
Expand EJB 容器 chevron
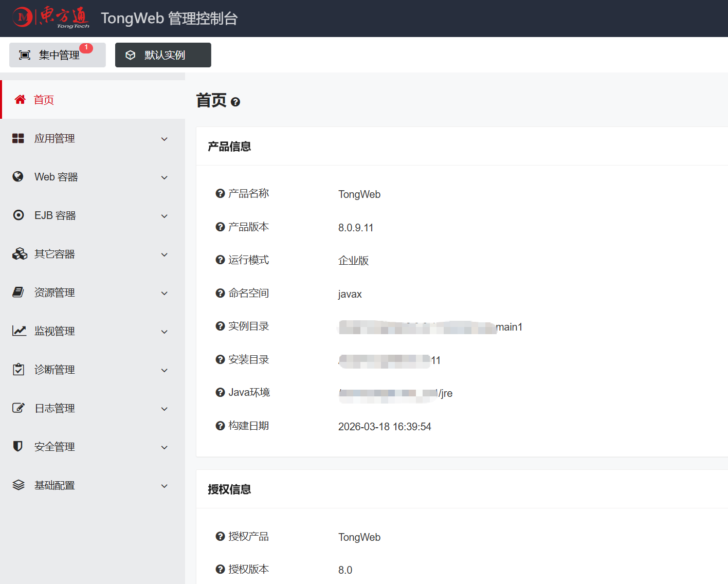165,216
